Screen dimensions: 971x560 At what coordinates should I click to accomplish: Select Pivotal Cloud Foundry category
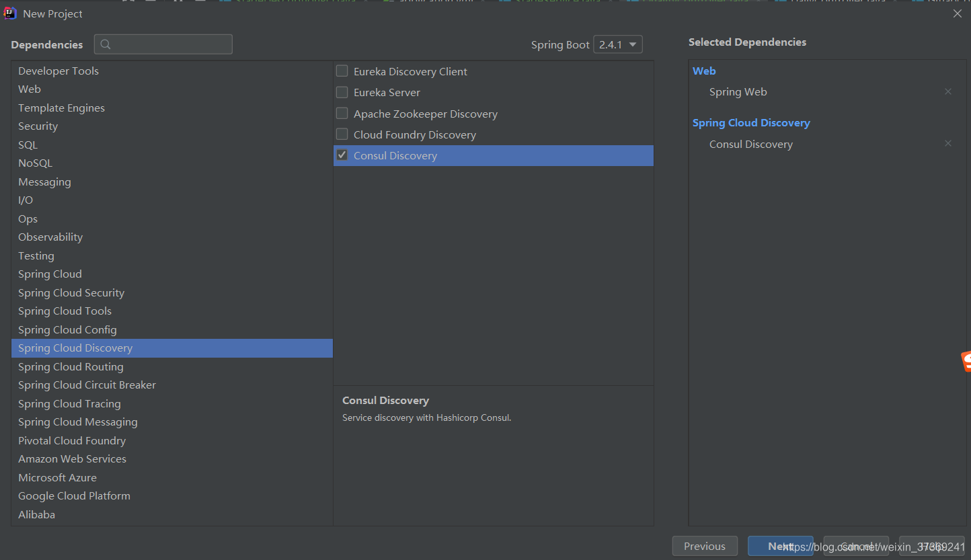pos(172,440)
